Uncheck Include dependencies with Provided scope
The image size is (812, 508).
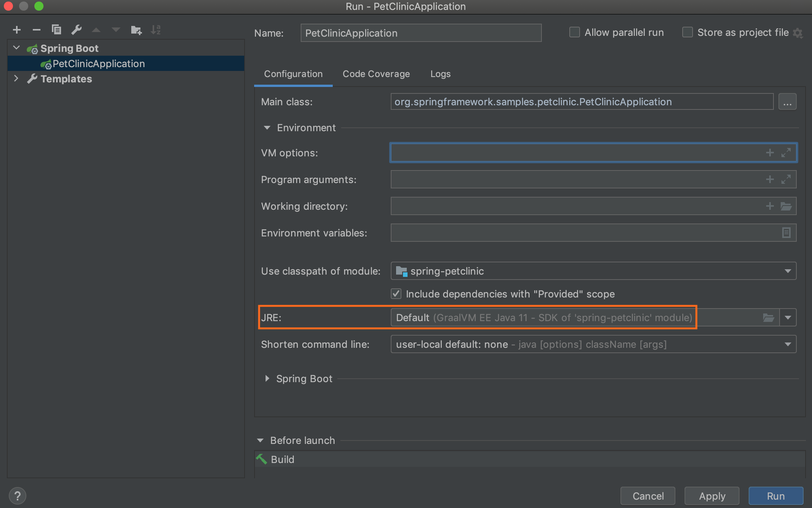pos(396,294)
